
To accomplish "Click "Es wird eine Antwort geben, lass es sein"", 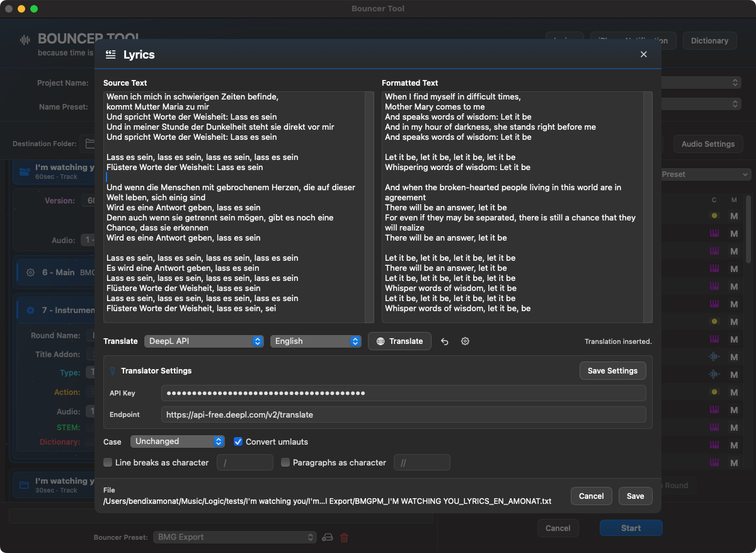I will click(183, 268).
